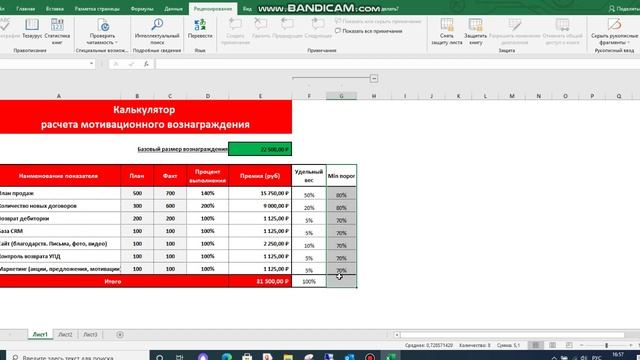
Task: Open the Данные ribbon tab
Action: click(x=173, y=9)
